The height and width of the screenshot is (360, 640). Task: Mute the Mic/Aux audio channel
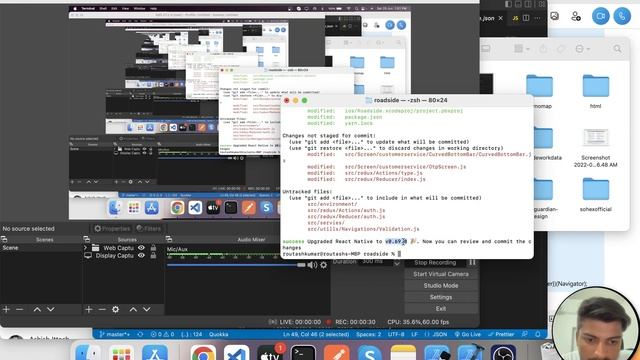(x=312, y=265)
